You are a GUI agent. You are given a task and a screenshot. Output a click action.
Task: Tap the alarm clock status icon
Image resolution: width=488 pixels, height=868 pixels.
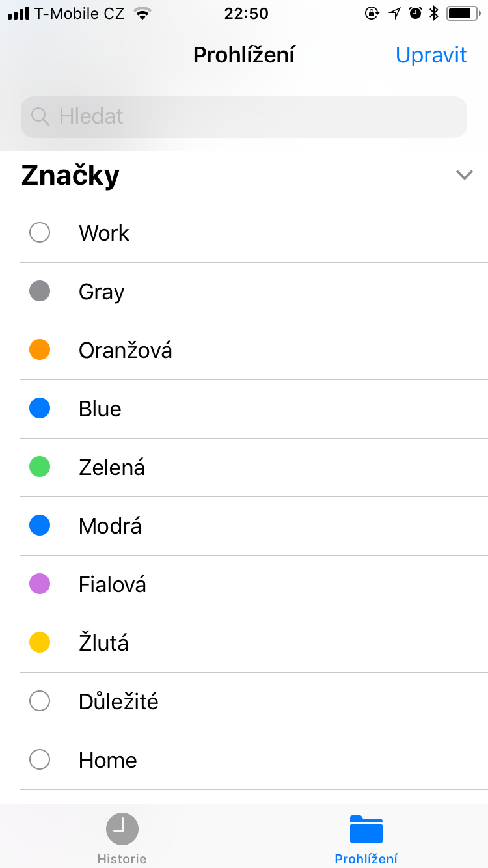point(415,13)
